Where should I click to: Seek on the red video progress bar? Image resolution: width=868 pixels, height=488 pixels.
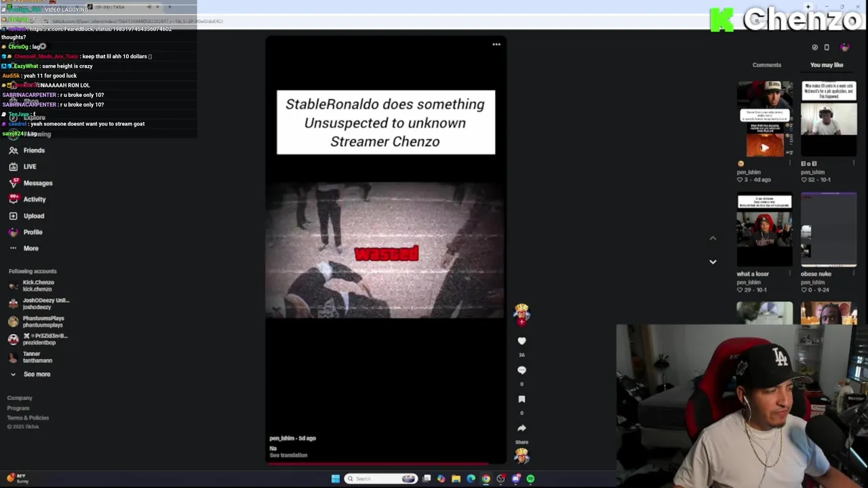385,464
